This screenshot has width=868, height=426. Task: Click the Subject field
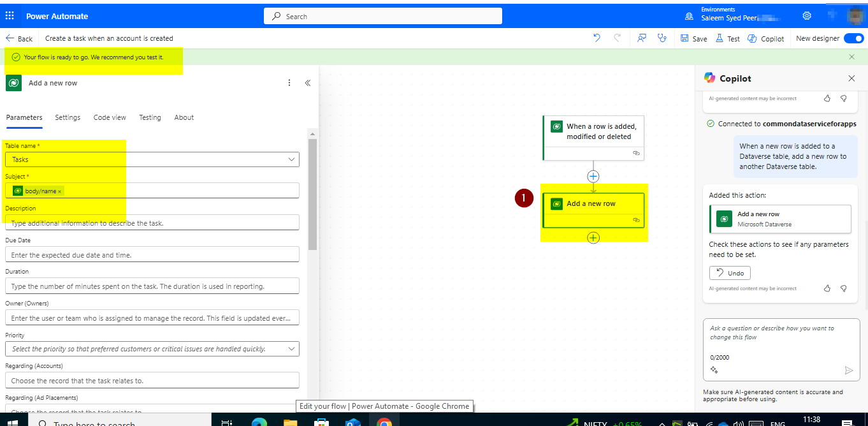152,191
